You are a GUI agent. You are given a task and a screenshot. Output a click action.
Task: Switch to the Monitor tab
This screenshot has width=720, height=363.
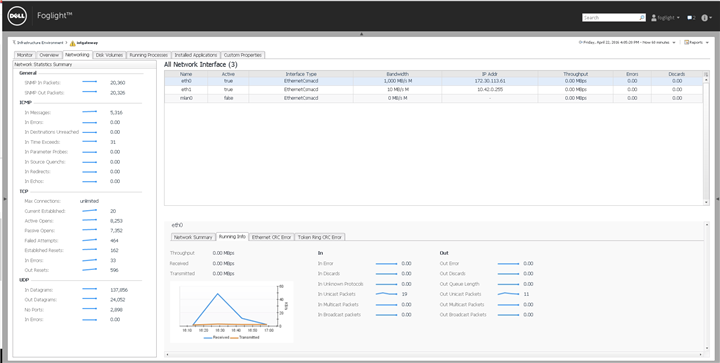[24, 55]
